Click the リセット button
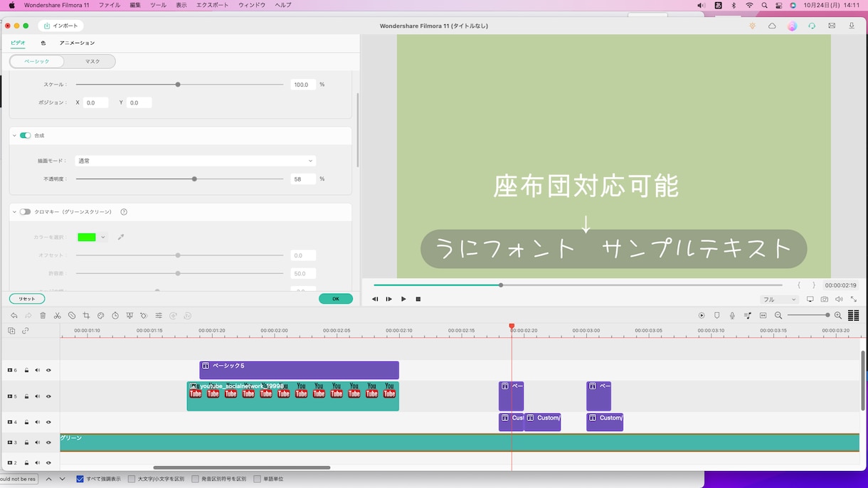Viewport: 868px width, 488px height. pyautogui.click(x=27, y=299)
